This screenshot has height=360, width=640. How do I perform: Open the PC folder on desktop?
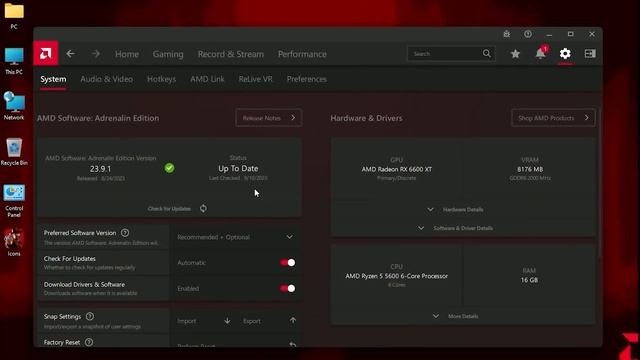pyautogui.click(x=14, y=16)
